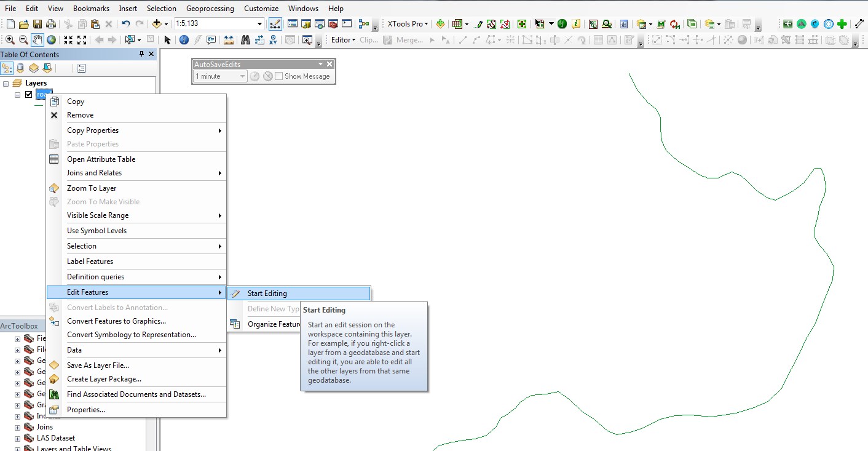Click the Save document icon
Screen dimensions: 868x451
coord(37,24)
